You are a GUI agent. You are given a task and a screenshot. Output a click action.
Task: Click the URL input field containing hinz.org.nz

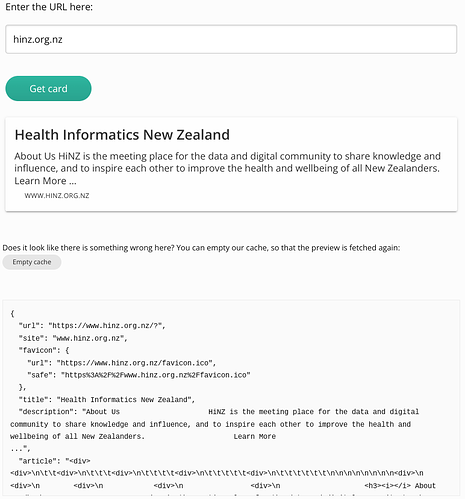[x=231, y=39]
